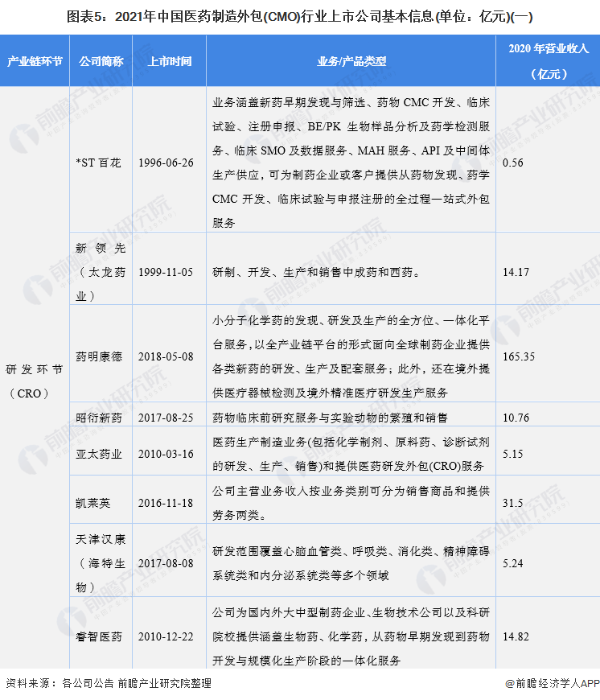Select company name 药明康德
Image resolution: width=600 pixels, height=700 pixels.
[99, 356]
